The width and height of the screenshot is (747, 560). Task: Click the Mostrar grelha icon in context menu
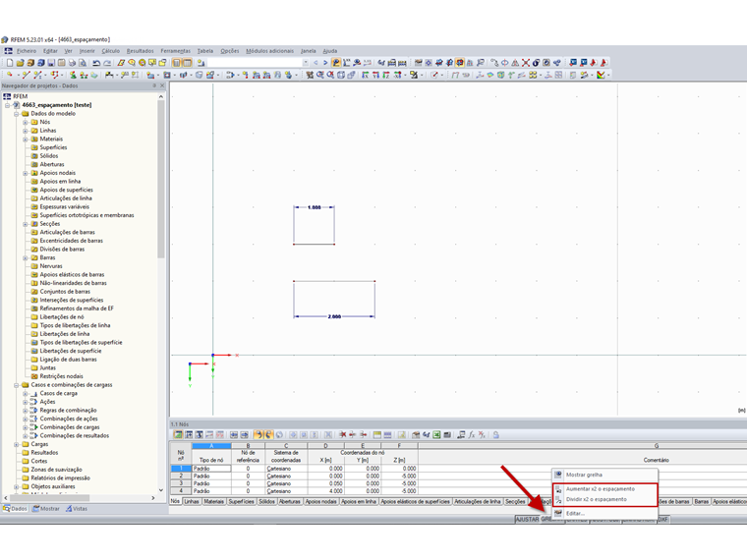[x=558, y=475]
